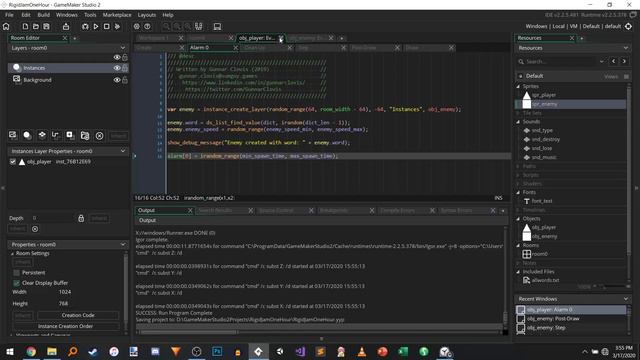Image resolution: width=640 pixels, height=360 pixels.
Task: Toggle docks visibility toolbar icon
Action: [199, 27]
